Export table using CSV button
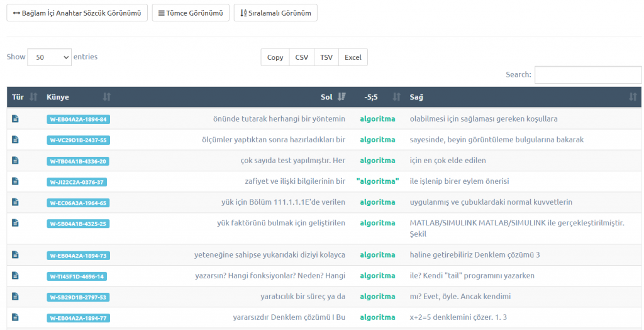 (302, 57)
